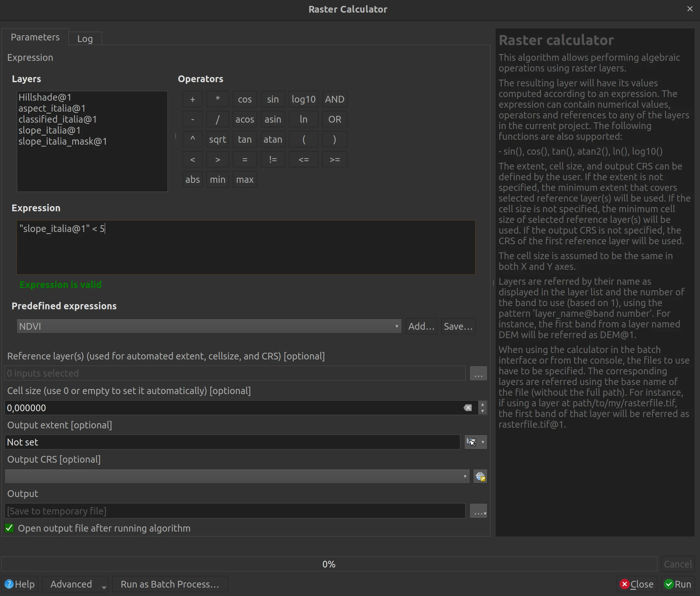Open the select CRS globe icon

(480, 476)
